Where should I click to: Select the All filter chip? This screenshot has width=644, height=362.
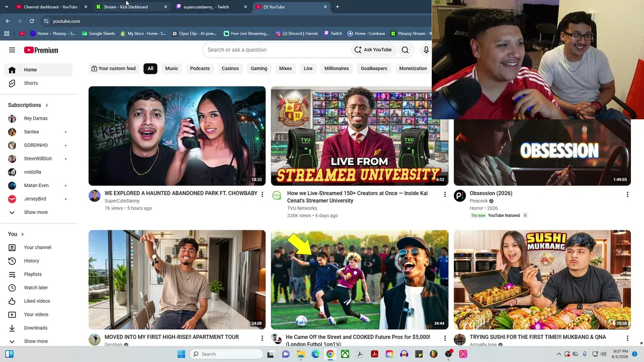pyautogui.click(x=150, y=68)
